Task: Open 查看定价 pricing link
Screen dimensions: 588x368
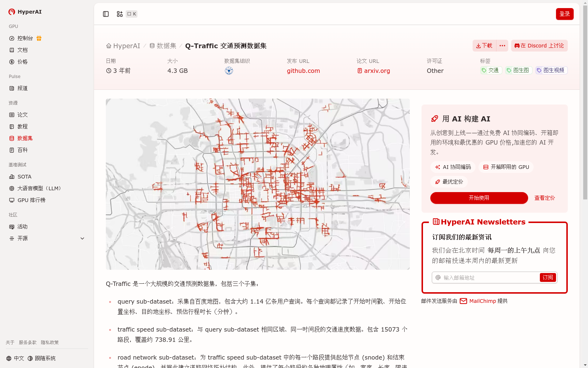Action: (545, 198)
